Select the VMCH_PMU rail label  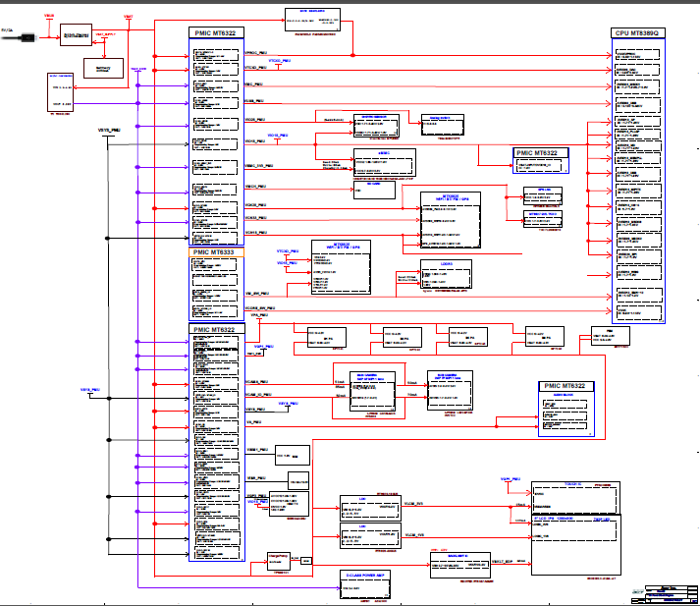[255, 187]
